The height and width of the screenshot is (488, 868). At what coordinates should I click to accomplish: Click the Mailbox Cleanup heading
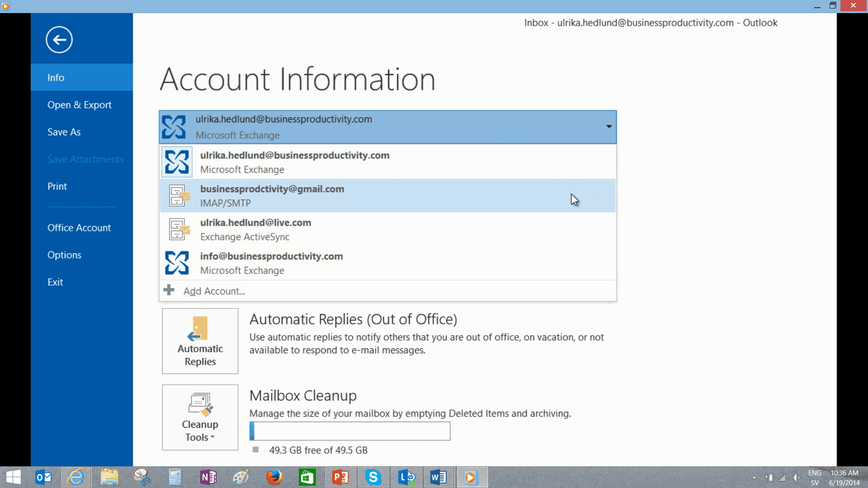(303, 396)
